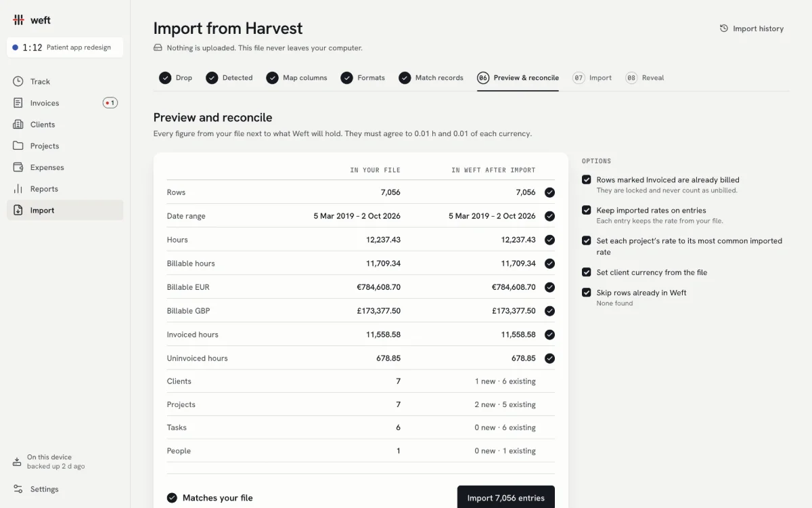Screen dimensions: 812x508
Task: Open Settings
Action: [x=65, y=489]
